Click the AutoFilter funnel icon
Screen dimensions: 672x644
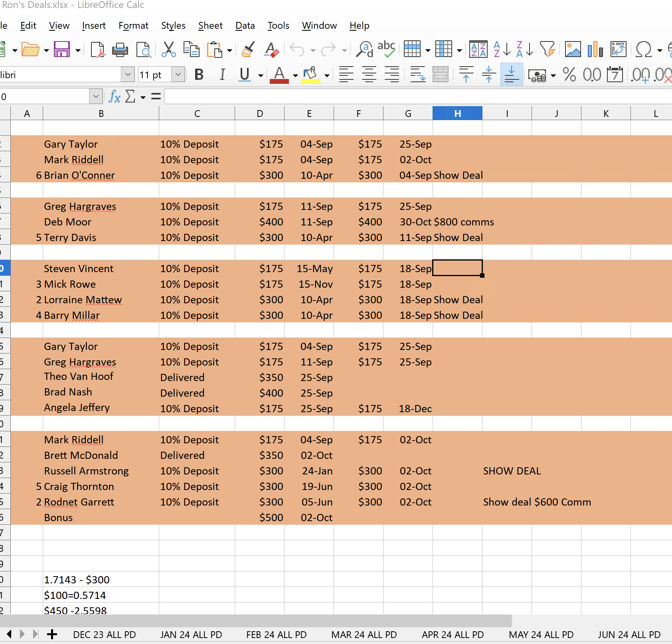(547, 49)
